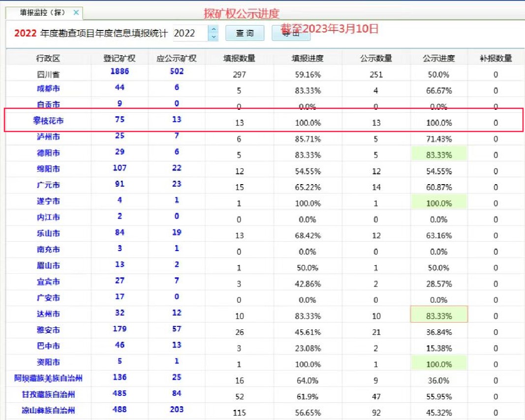This screenshot has width=525, height=420.
Task: Open the 攀枝花市 district link
Action: [x=48, y=121]
